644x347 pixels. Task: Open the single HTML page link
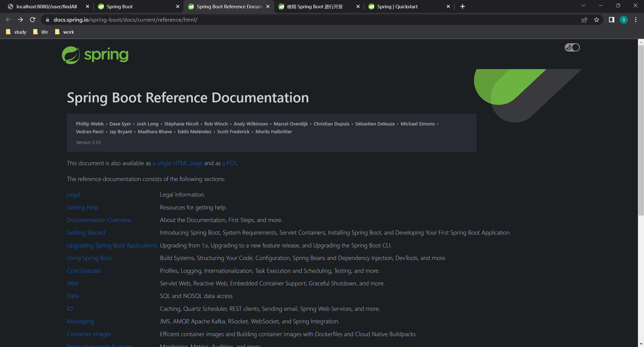click(x=177, y=163)
